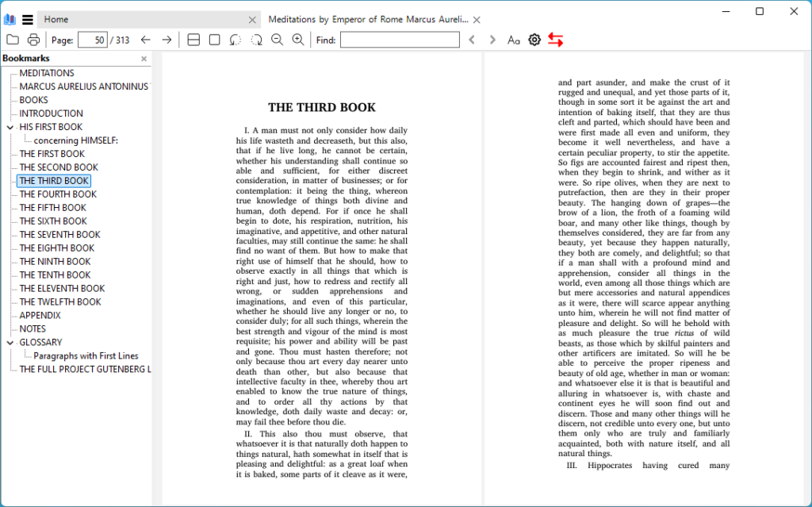Open the hamburger main menu
812x507 pixels.
[x=28, y=20]
